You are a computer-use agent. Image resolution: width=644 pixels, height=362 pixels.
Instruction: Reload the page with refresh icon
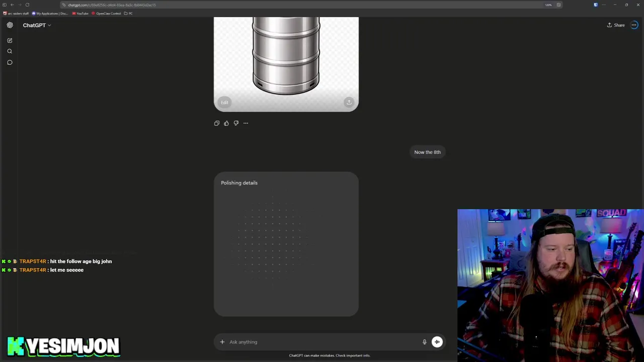27,5
